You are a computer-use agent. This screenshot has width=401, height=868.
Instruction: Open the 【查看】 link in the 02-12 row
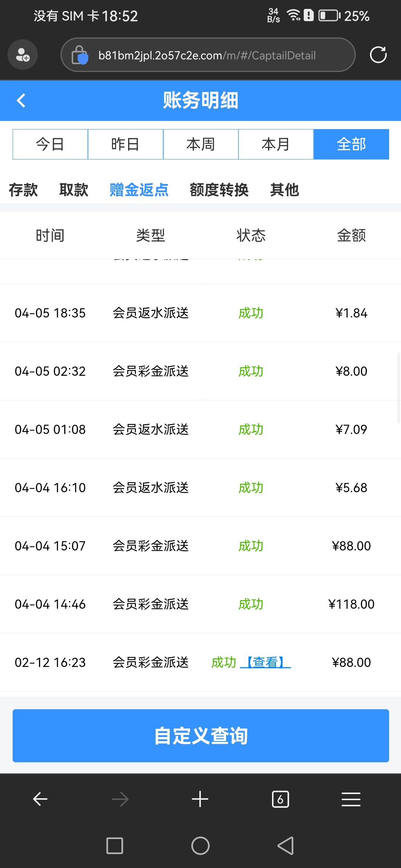pyautogui.click(x=265, y=662)
